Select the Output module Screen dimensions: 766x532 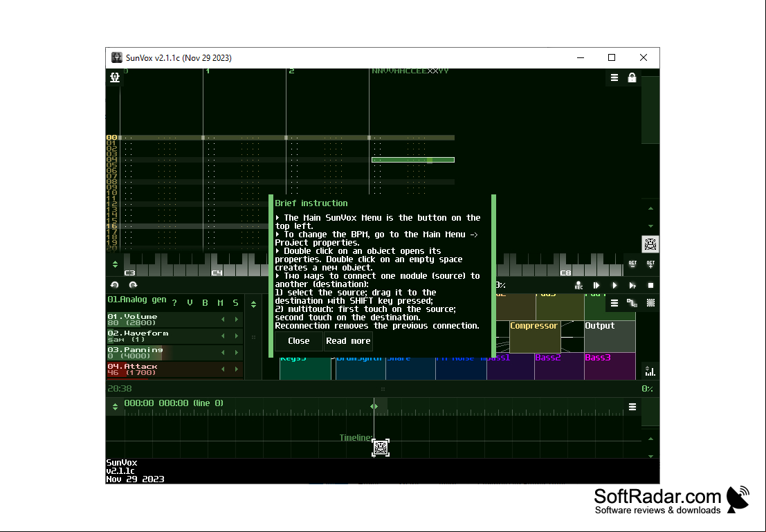pos(610,337)
